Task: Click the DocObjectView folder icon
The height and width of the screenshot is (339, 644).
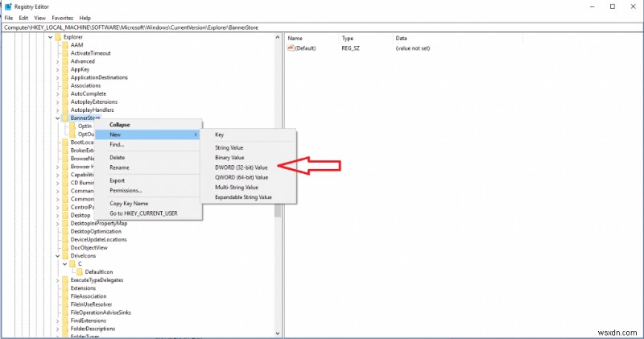Action: pyautogui.click(x=65, y=248)
